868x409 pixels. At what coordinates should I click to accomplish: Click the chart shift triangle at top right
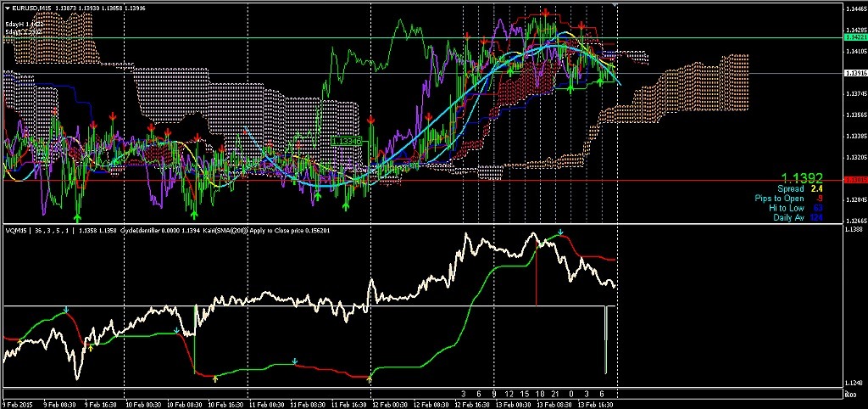click(x=615, y=5)
